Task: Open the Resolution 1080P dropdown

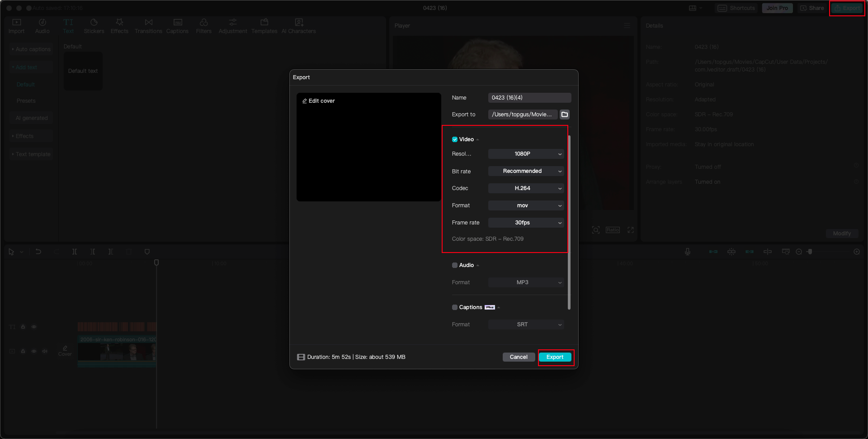Action: pos(526,154)
